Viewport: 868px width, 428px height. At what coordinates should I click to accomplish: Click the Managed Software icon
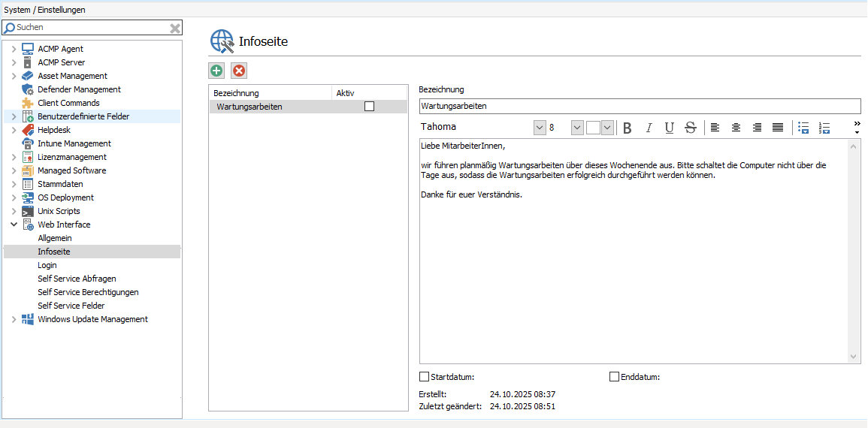tap(28, 171)
